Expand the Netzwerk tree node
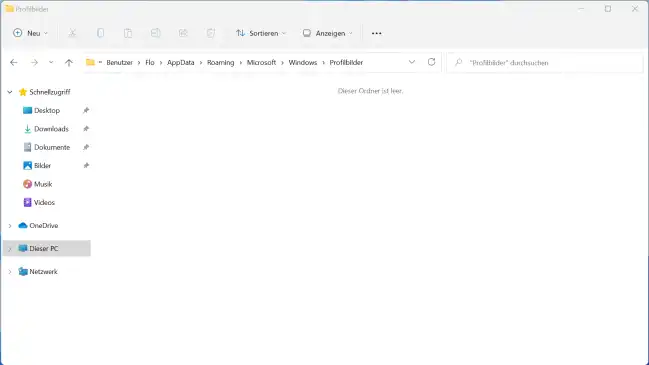The image size is (649, 365). click(10, 272)
